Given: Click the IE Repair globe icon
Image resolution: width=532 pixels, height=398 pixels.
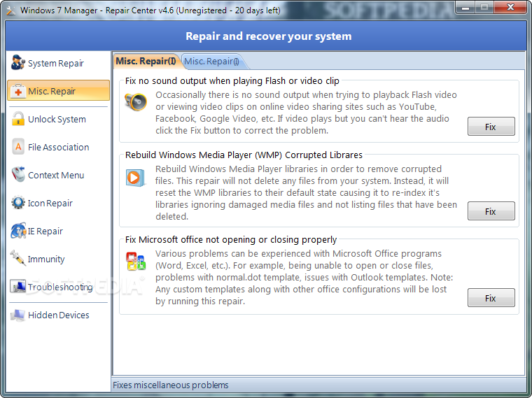Looking at the screenshot, I should click(18, 231).
